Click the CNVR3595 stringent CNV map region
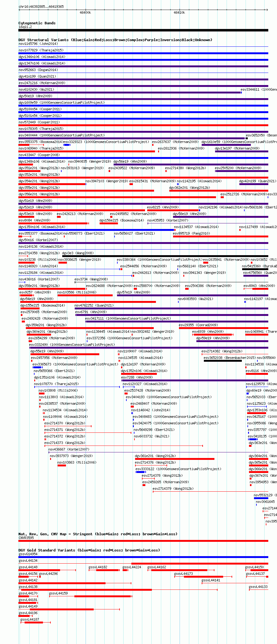Viewport: 277px width, 644px height. (143, 541)
